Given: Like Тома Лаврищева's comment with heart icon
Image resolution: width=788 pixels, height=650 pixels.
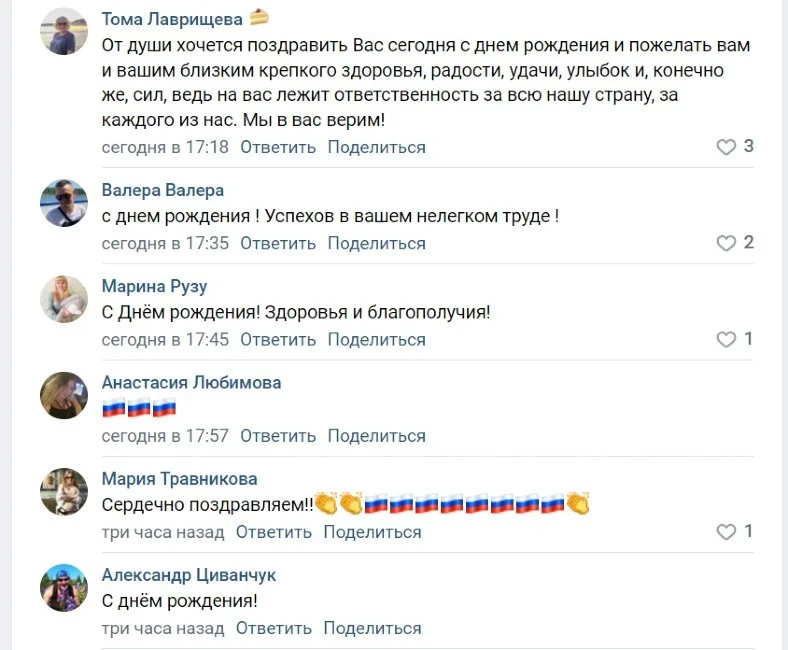Looking at the screenshot, I should pyautogui.click(x=726, y=147).
